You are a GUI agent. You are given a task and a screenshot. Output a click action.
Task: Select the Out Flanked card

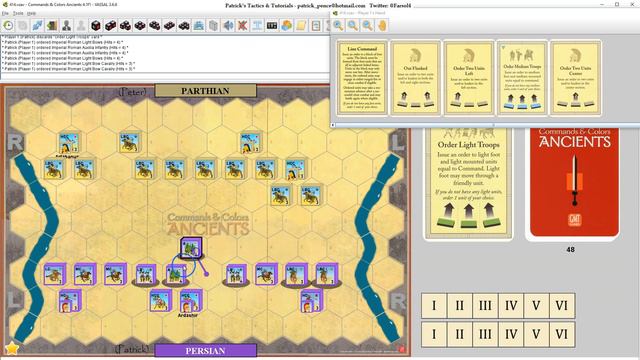[x=416, y=78]
